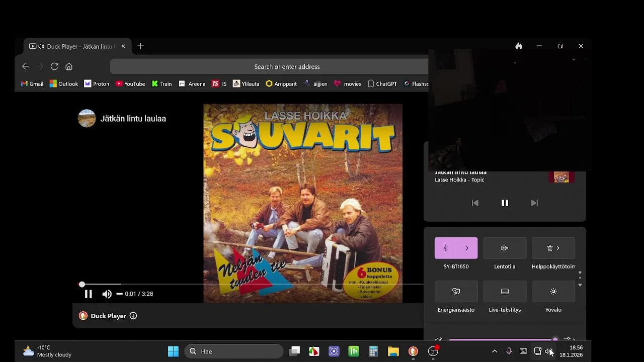
Task: Expand Bluetooth devices list chevron
Action: (467, 248)
